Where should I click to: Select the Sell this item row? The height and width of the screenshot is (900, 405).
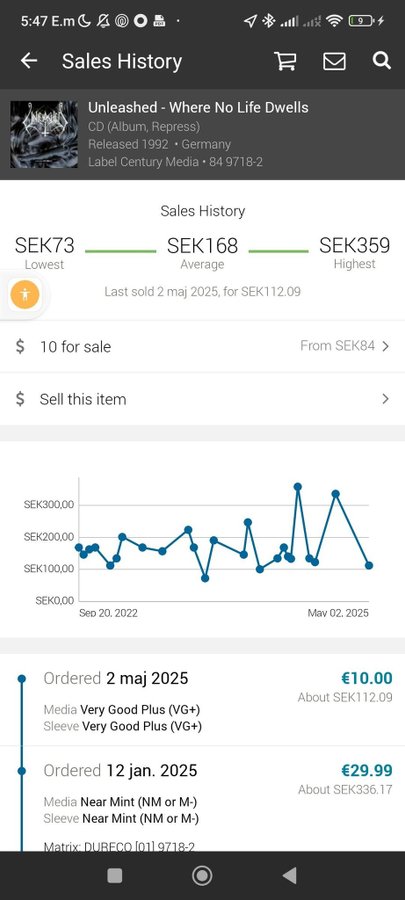click(x=202, y=399)
